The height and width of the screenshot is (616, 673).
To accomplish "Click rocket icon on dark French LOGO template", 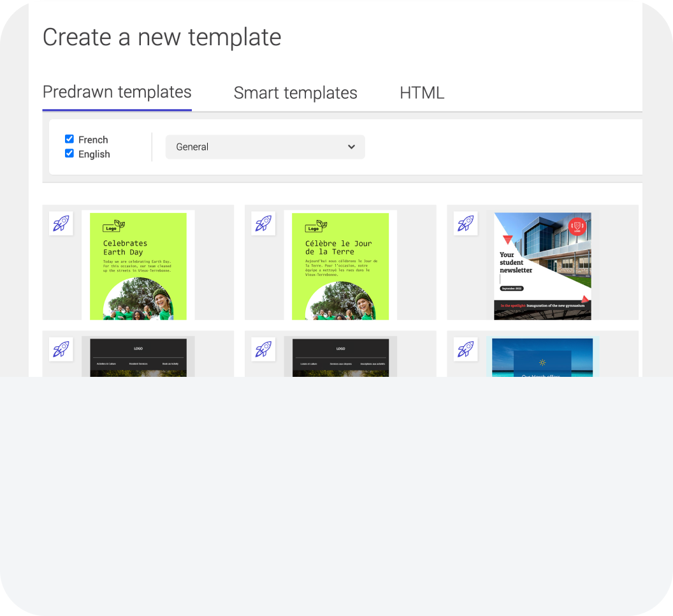I will point(263,349).
